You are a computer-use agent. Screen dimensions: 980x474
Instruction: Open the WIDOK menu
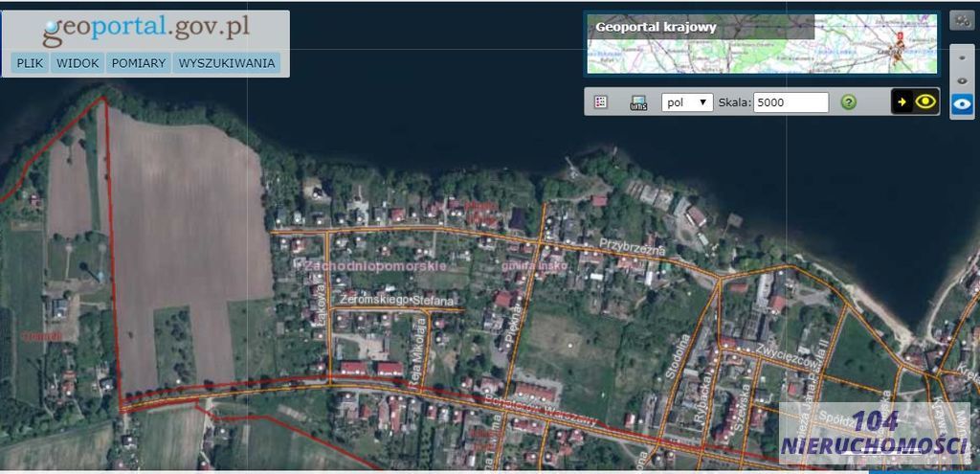pos(78,63)
